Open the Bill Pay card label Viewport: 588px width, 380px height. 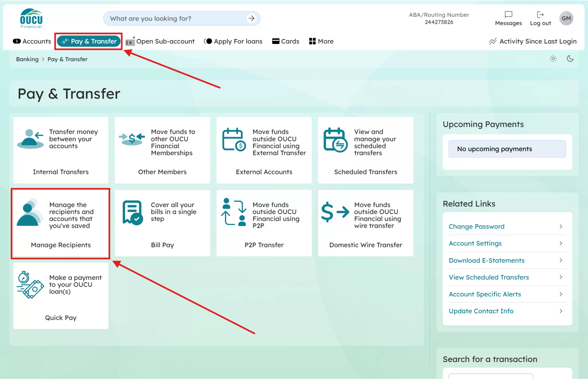pos(162,245)
